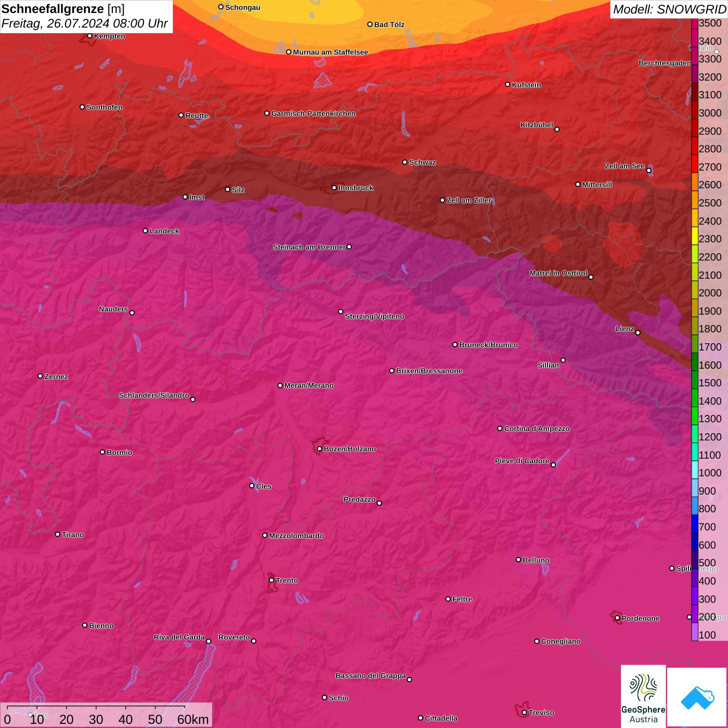Choose the dark green legend swatch beside 1500
The image size is (728, 728).
695,380
